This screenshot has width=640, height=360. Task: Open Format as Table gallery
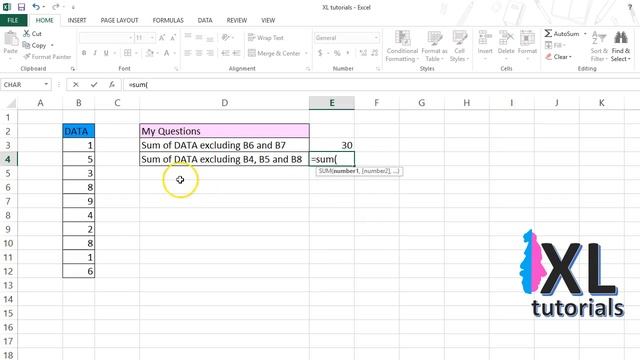434,46
